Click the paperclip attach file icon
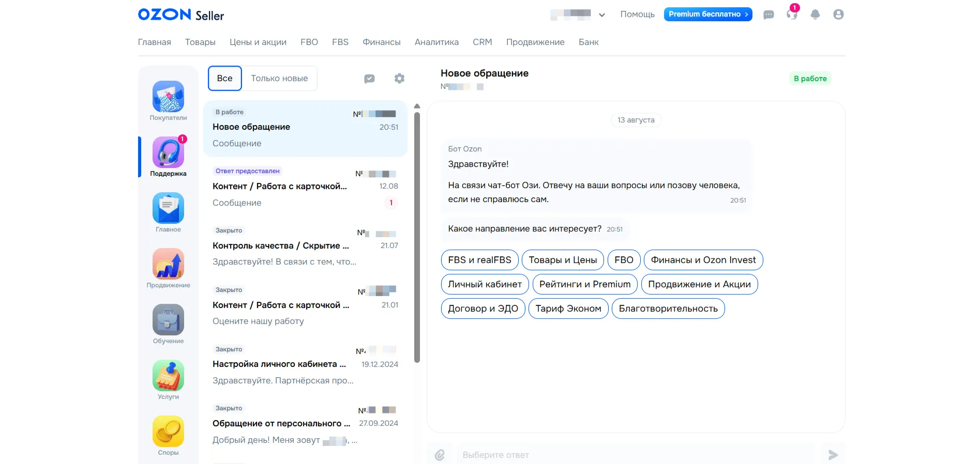Viewport: 980px width, 464px height. point(440,455)
